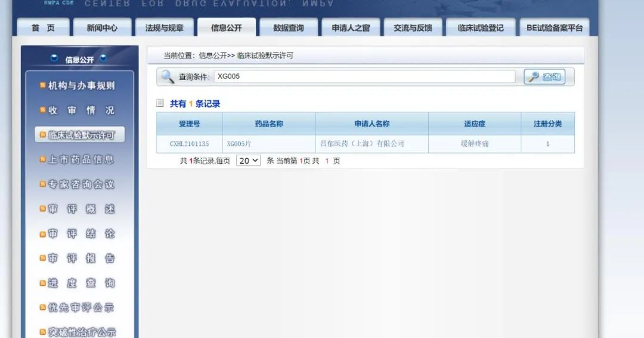Select the CXHL2101135 record row entry
Screen dimensions: 644x338
189,144
